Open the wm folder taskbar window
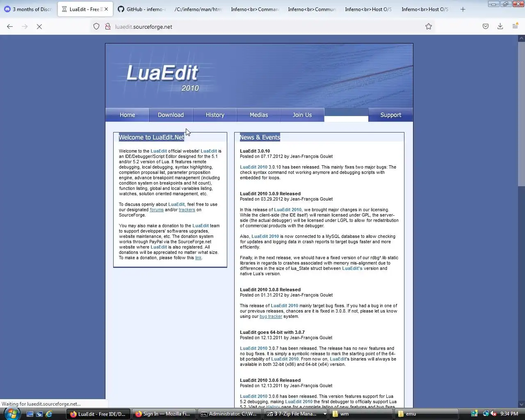The width and height of the screenshot is (525, 420). coord(362,414)
